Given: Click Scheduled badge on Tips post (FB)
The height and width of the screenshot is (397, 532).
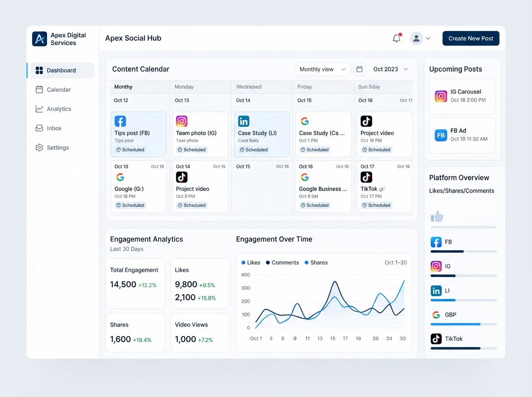Looking at the screenshot, I should (130, 150).
